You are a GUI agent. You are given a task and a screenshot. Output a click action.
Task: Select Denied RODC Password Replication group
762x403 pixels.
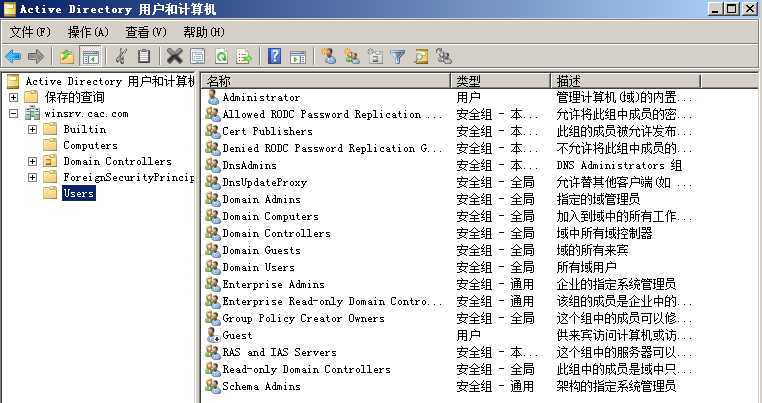332,148
